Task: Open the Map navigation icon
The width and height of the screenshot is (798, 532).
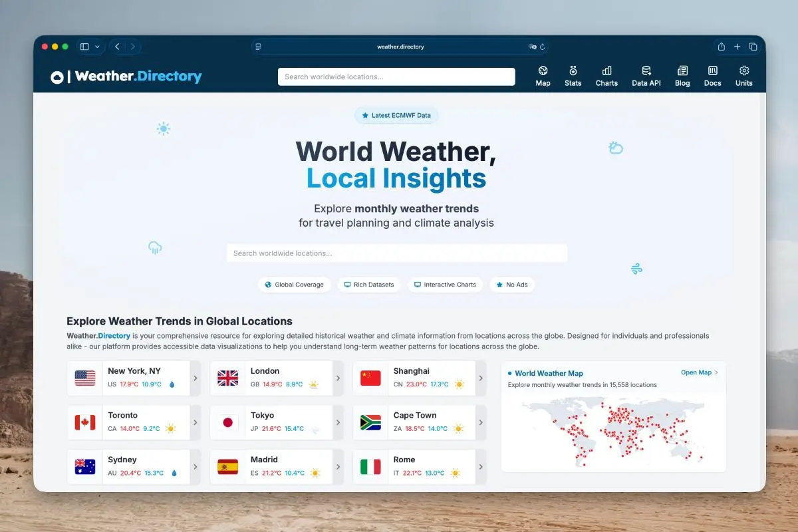Action: point(543,70)
